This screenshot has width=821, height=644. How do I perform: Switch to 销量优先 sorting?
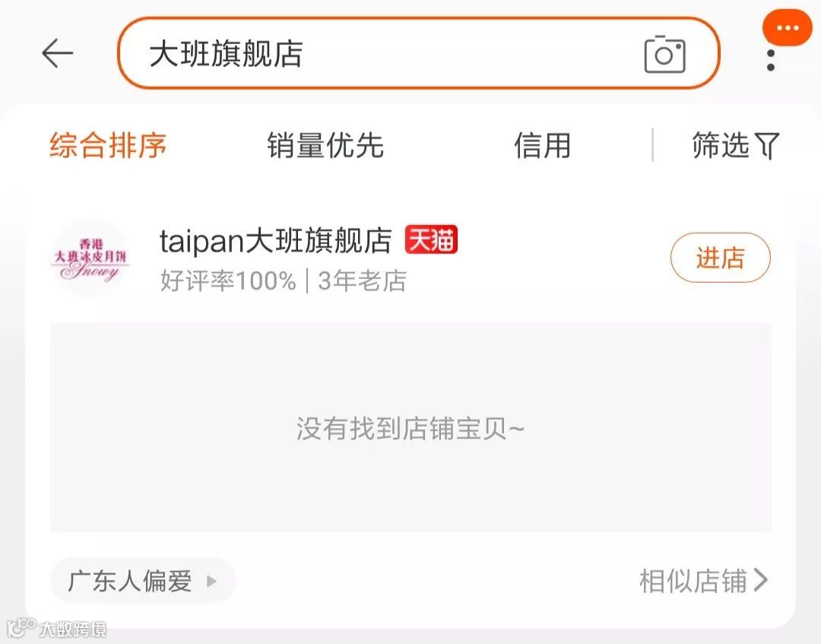coord(325,145)
